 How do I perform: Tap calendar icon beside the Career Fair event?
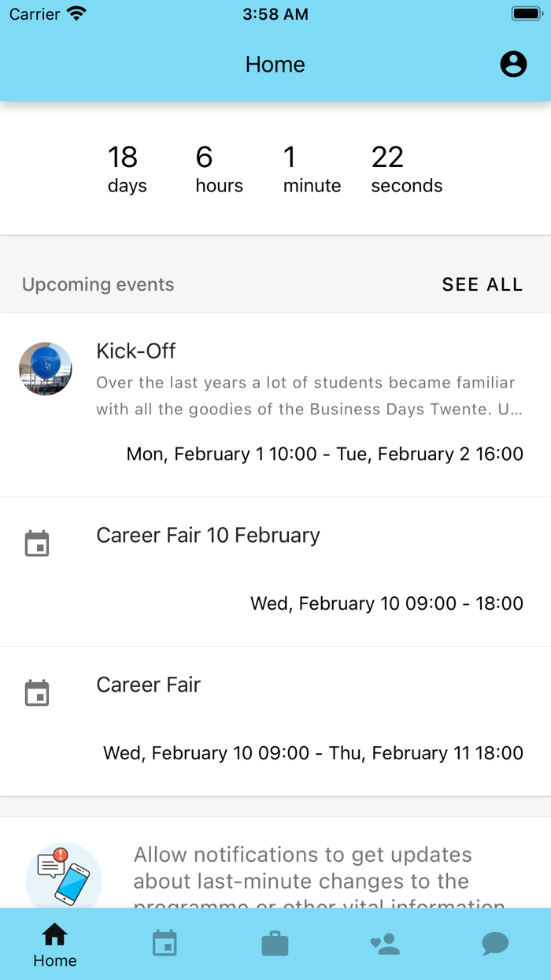[x=37, y=693]
